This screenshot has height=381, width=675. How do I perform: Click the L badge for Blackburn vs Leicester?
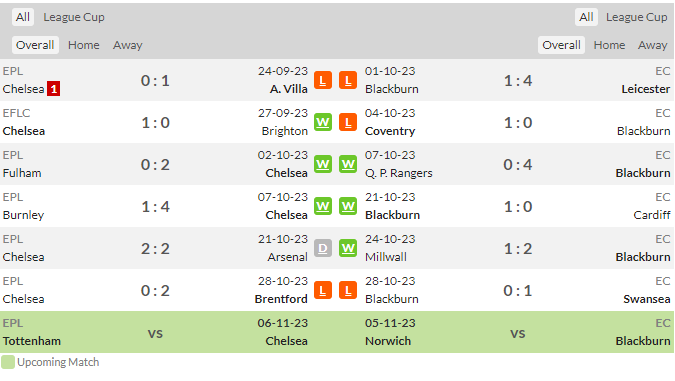click(x=348, y=81)
